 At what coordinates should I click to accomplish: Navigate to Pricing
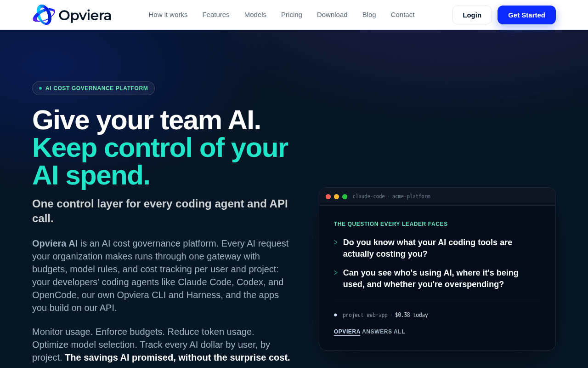pos(292,15)
